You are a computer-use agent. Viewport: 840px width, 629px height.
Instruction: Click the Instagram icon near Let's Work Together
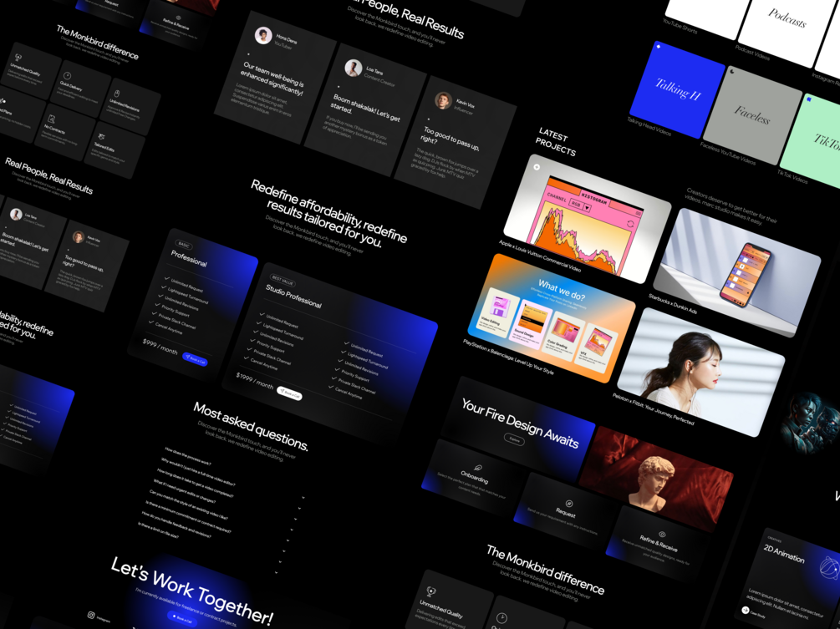91,615
